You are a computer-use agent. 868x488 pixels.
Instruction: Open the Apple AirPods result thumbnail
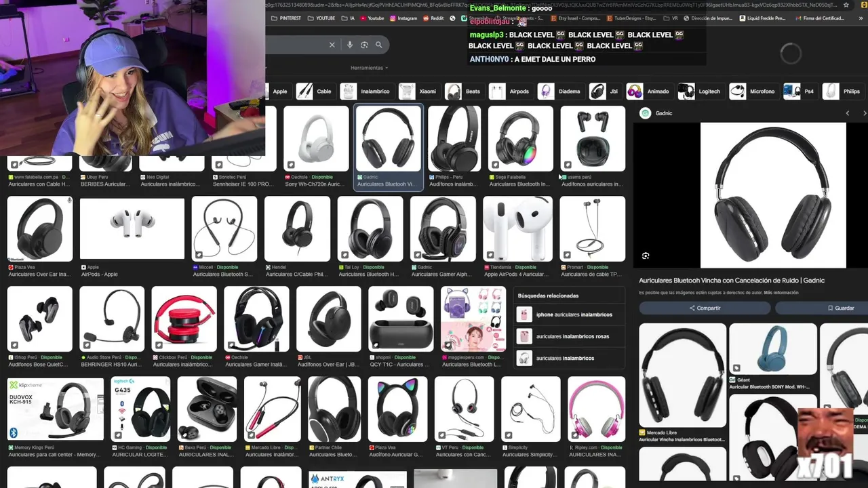(132, 229)
